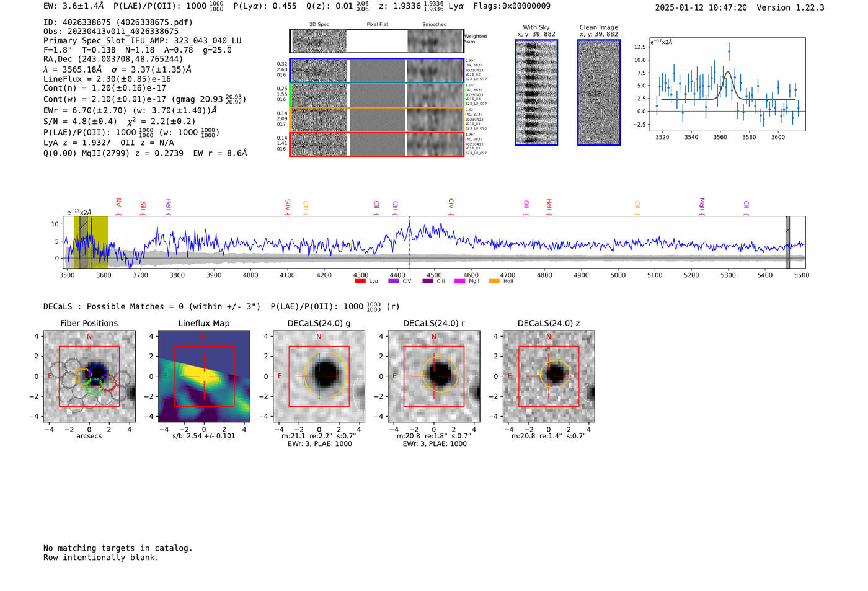The width and height of the screenshot is (868, 591).
Task: Click the MgII line marker above spectrum
Action: pyautogui.click(x=702, y=205)
